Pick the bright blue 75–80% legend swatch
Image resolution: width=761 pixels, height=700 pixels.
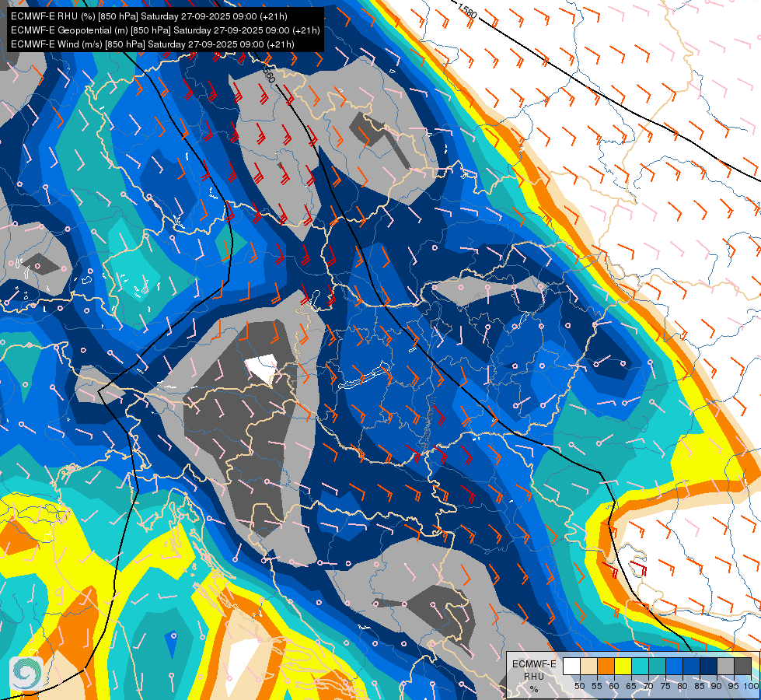coord(674,666)
